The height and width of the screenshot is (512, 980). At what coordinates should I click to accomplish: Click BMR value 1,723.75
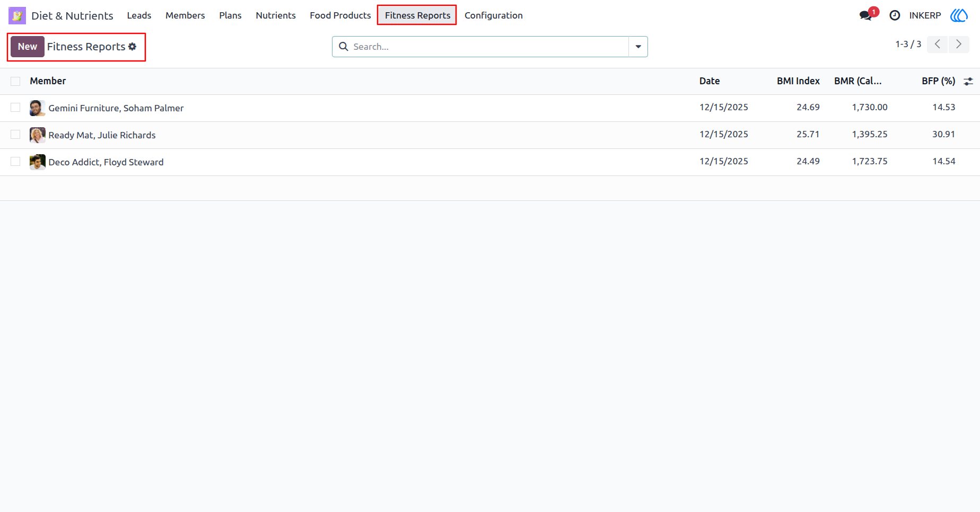click(870, 162)
